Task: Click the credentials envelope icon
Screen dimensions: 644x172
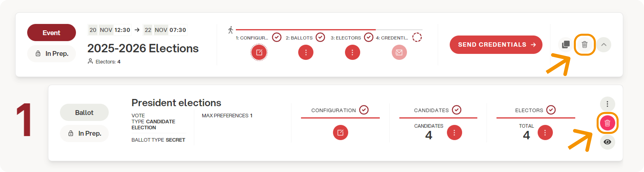Action: coord(399,52)
